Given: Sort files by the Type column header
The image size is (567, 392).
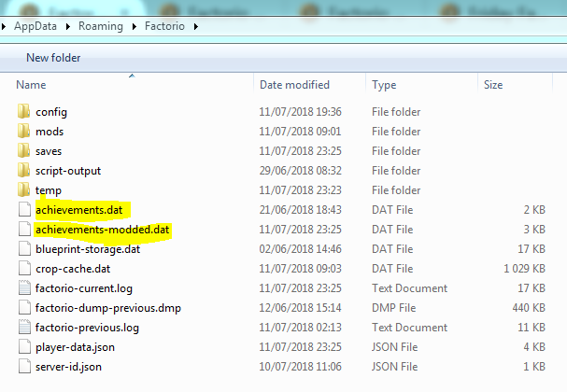Looking at the screenshot, I should (384, 85).
